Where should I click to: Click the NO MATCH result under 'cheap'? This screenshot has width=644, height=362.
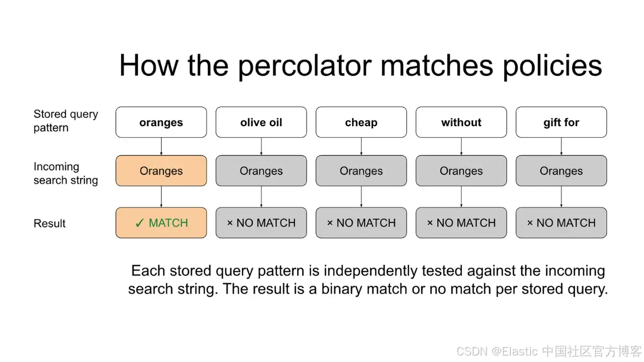coord(361,223)
